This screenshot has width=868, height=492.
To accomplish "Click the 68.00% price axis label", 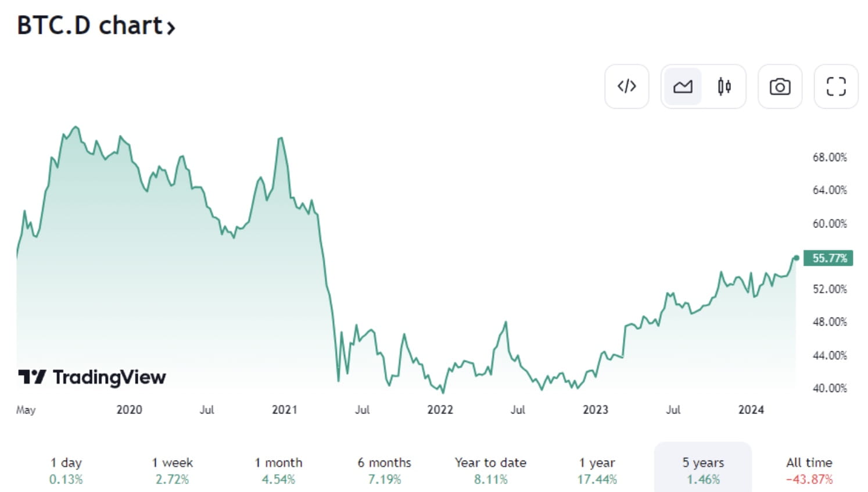I will [x=830, y=157].
